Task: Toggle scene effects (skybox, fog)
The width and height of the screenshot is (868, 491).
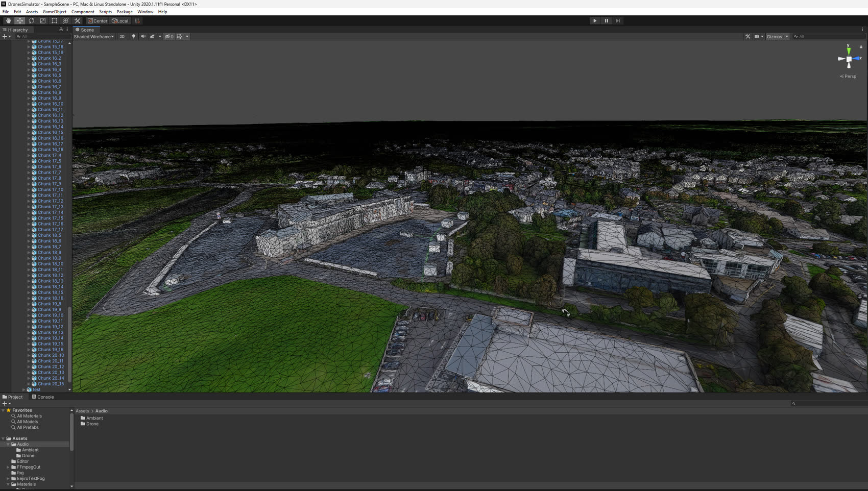Action: tap(152, 37)
